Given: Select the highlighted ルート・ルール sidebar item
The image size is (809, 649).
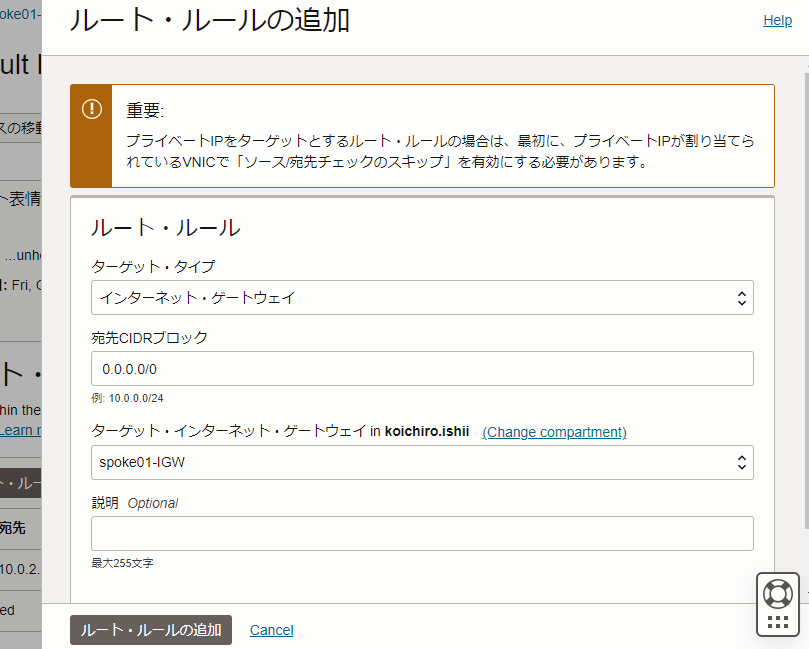Looking at the screenshot, I should [x=20, y=483].
